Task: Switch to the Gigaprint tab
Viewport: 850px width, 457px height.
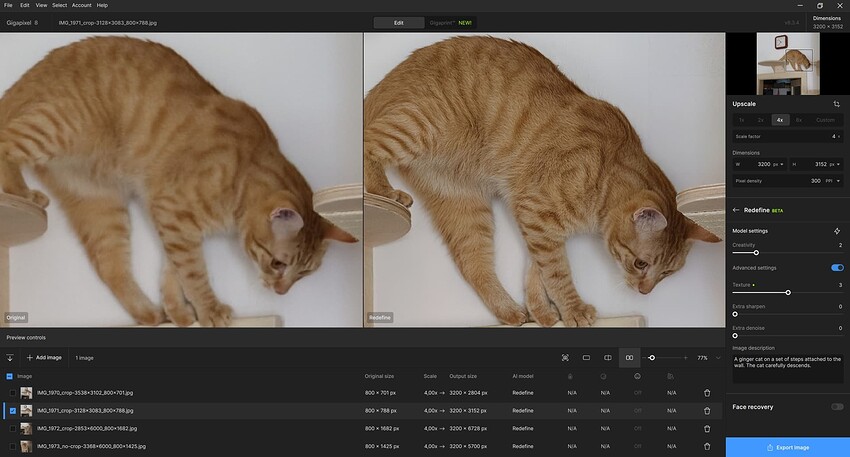Action: (450, 23)
